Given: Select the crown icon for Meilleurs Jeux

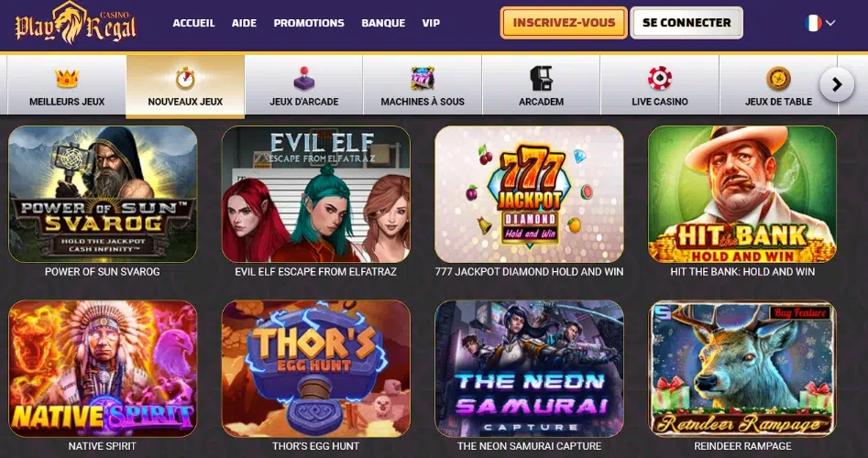Looking at the screenshot, I should point(67,79).
